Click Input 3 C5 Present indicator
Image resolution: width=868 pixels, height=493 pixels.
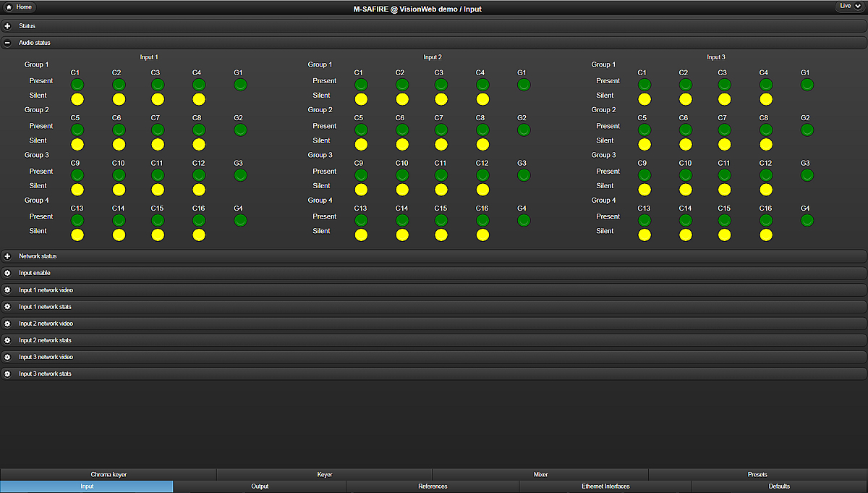point(644,130)
